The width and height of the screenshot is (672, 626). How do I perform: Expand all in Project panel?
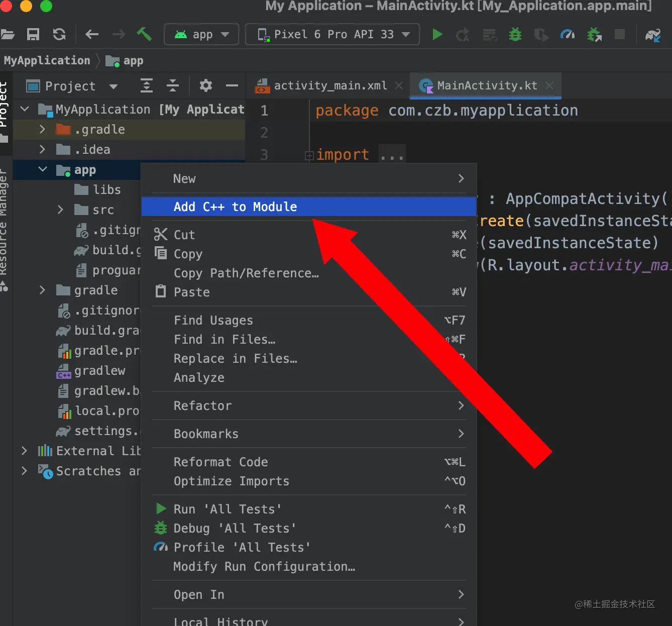click(147, 86)
